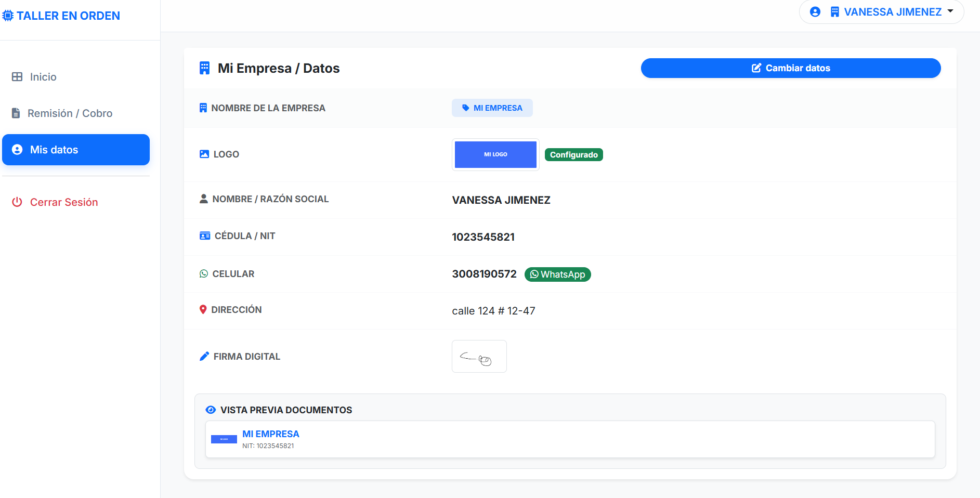980x498 pixels.
Task: Click the green Configurado badge
Action: click(x=574, y=154)
